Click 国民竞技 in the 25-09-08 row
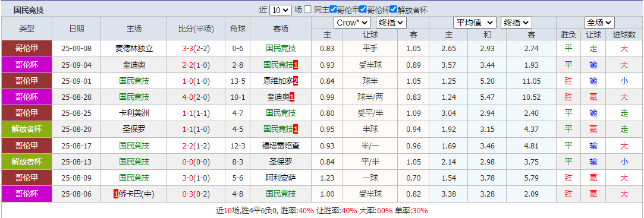 coord(281,49)
